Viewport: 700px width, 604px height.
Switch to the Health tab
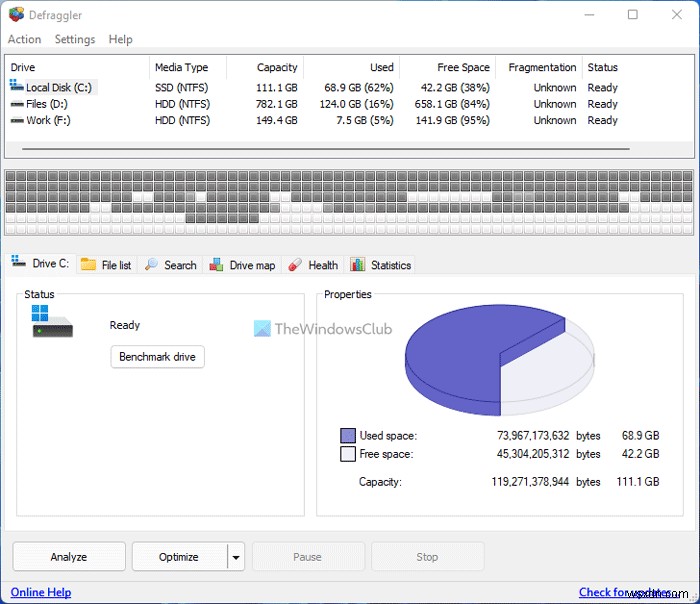[x=313, y=265]
